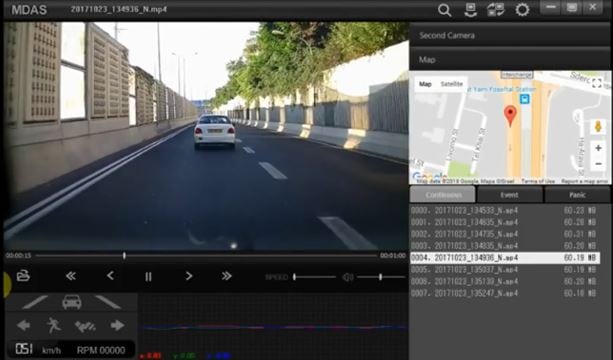Click the right lane departure indicator
The image size is (613, 360).
pyautogui.click(x=108, y=302)
